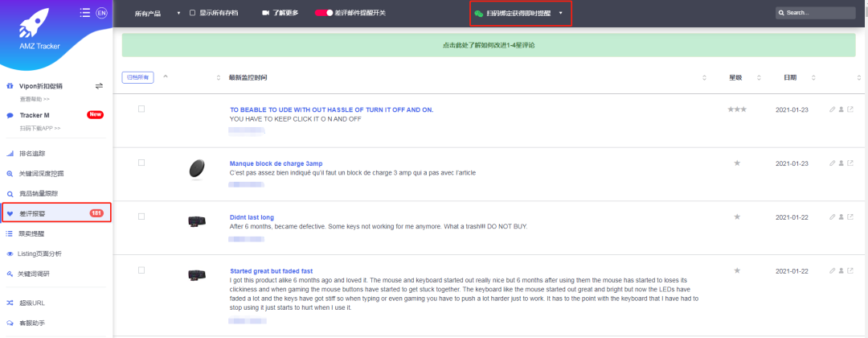Select checkbox for 'TO BEABLE TO UDE' review
The height and width of the screenshot is (338, 868).
pos(141,109)
